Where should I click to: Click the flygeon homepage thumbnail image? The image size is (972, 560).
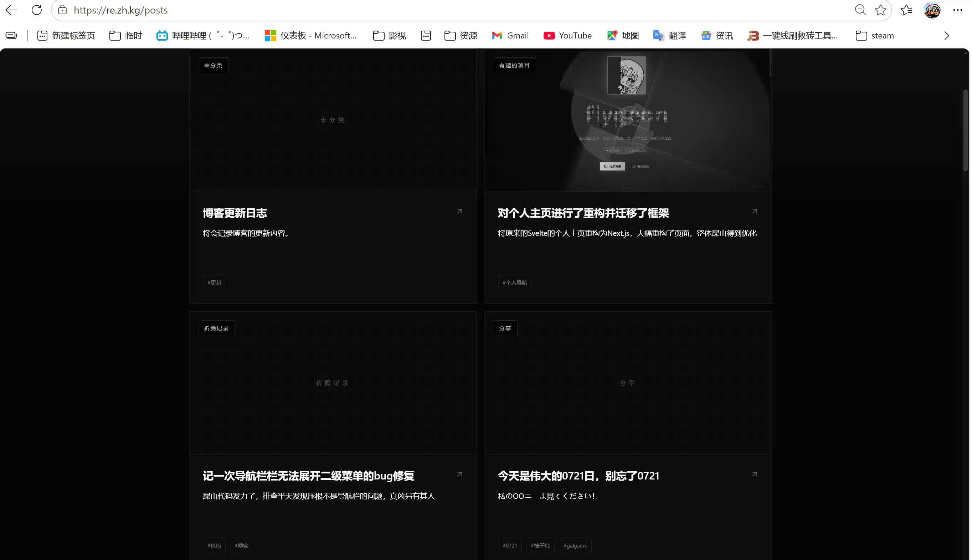tap(628, 120)
